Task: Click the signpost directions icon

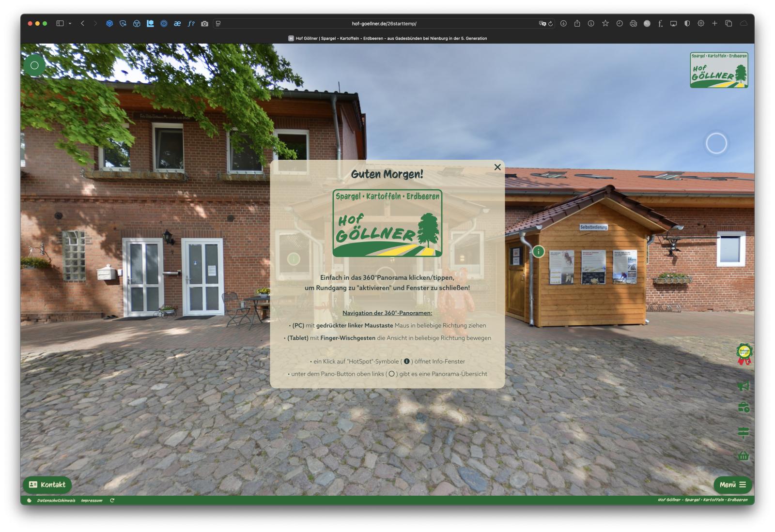Action: [x=744, y=432]
